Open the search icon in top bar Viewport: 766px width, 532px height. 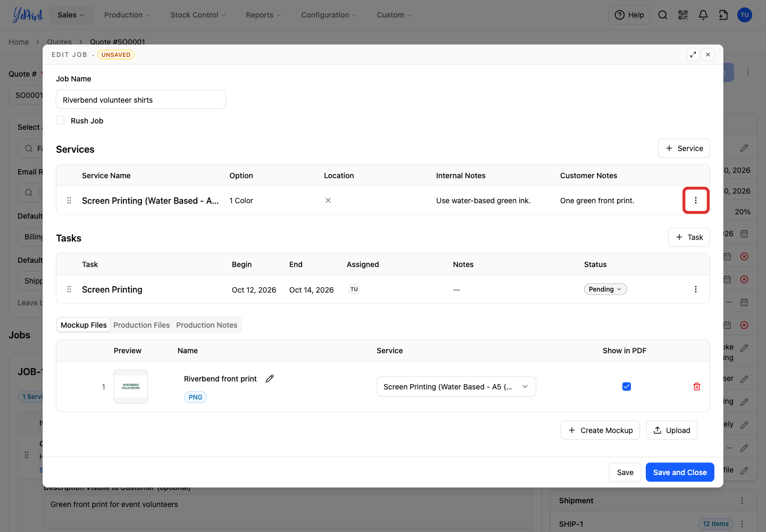pyautogui.click(x=663, y=15)
